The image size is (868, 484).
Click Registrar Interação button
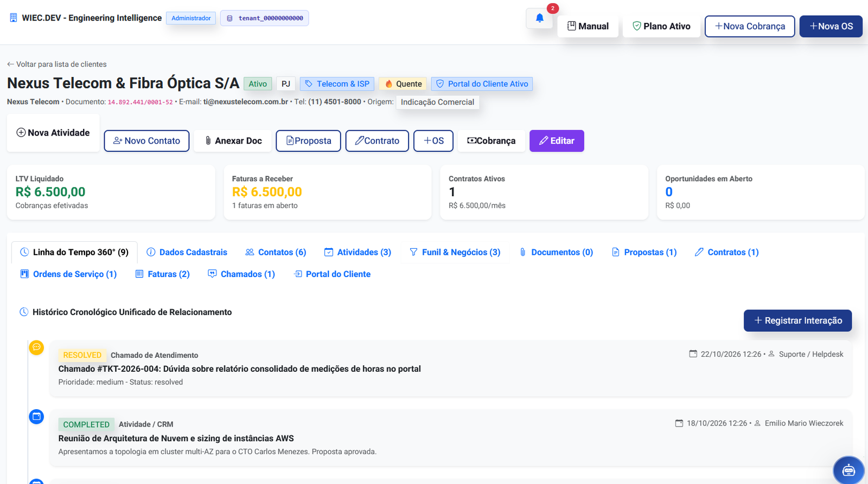tap(797, 320)
